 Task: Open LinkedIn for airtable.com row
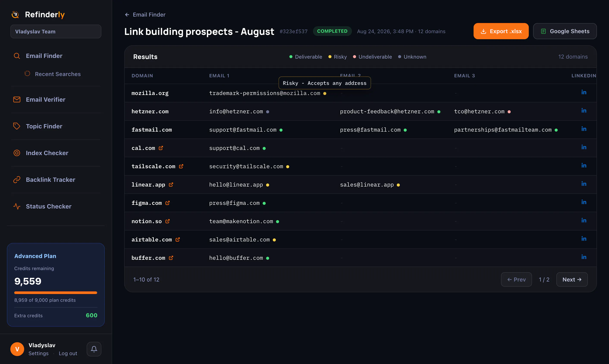tap(584, 239)
